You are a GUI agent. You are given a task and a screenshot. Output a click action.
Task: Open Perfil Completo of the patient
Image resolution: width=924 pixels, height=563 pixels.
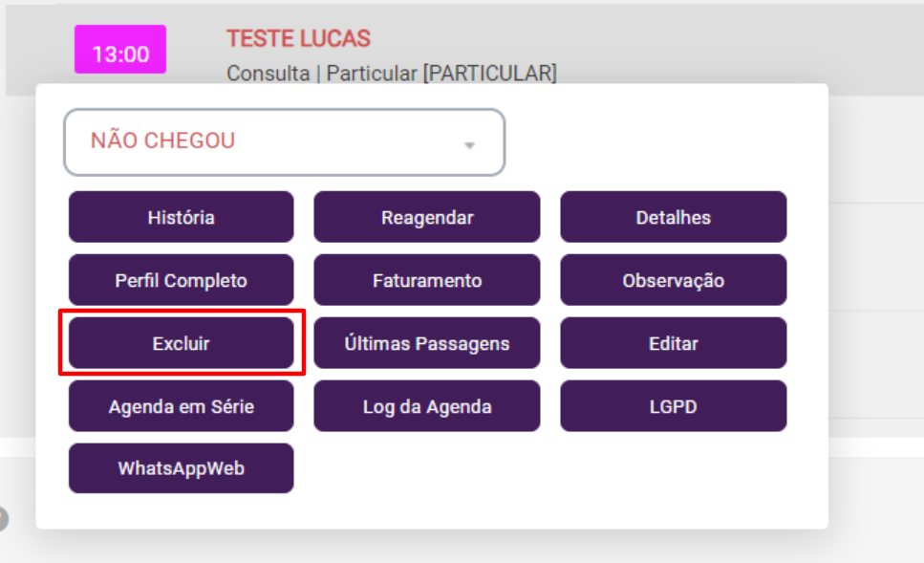182,280
